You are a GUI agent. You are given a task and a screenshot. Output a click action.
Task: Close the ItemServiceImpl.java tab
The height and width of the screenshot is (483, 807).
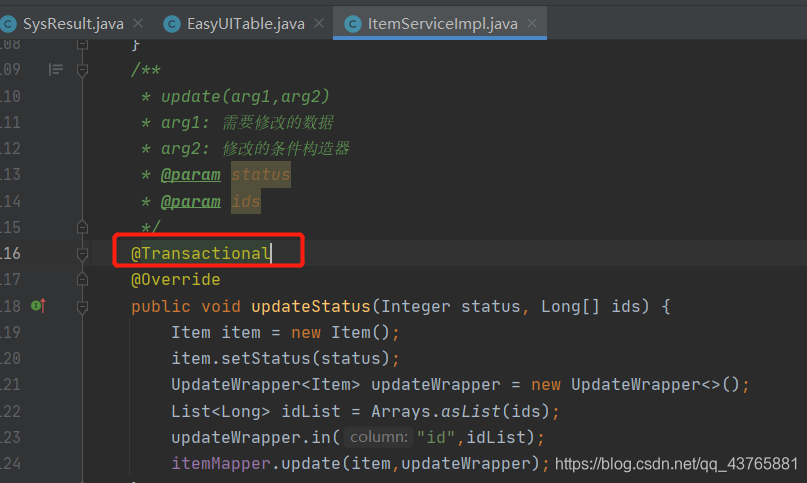pos(532,23)
